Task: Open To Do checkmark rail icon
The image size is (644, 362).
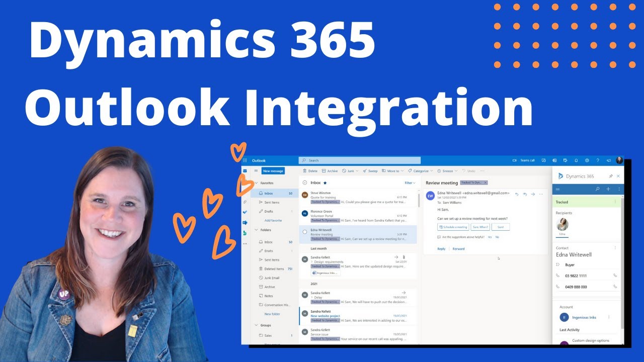Action: tap(245, 212)
